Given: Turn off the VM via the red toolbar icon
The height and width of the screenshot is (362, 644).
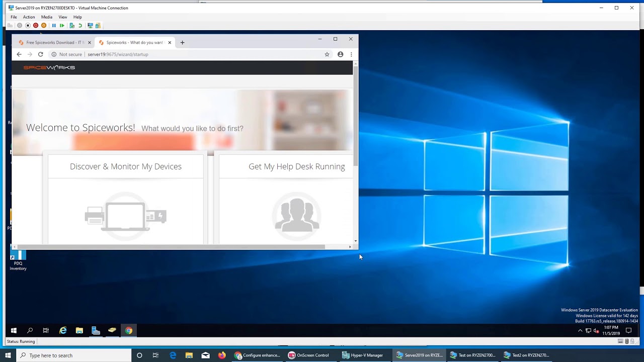Looking at the screenshot, I should pos(36,26).
